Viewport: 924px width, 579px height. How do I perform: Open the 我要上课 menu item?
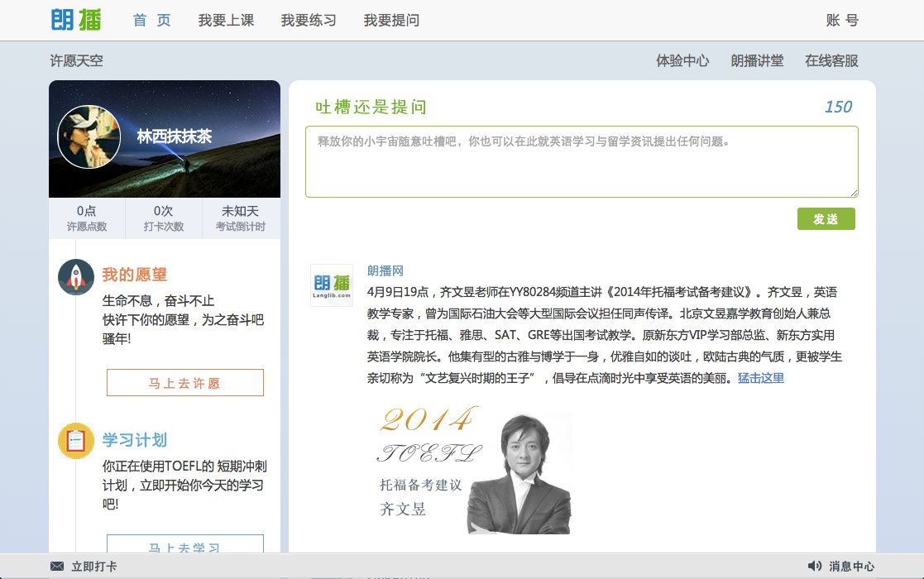pos(226,21)
